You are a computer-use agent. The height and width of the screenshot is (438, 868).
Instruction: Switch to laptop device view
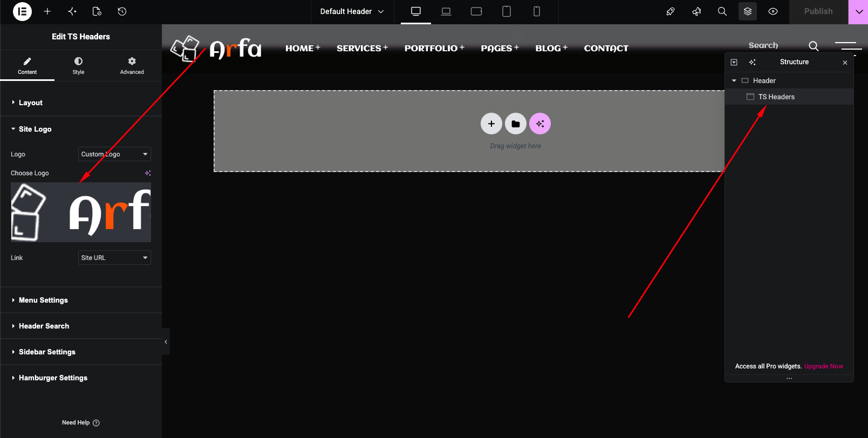click(446, 11)
